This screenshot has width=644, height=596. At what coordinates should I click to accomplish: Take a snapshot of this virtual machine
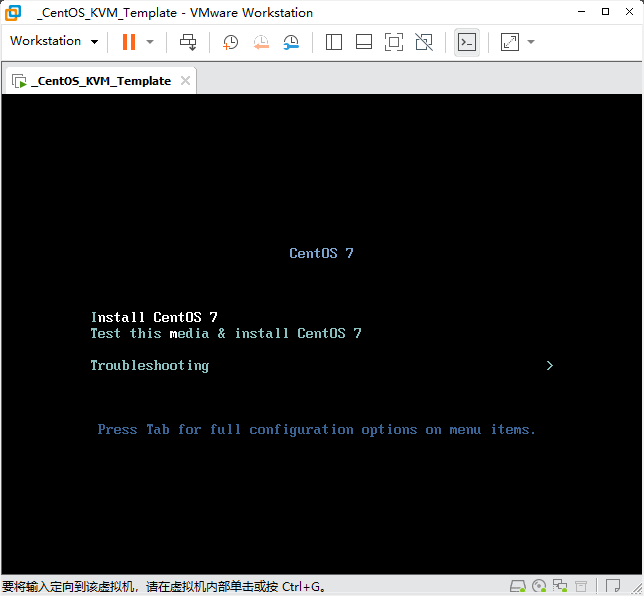[230, 42]
